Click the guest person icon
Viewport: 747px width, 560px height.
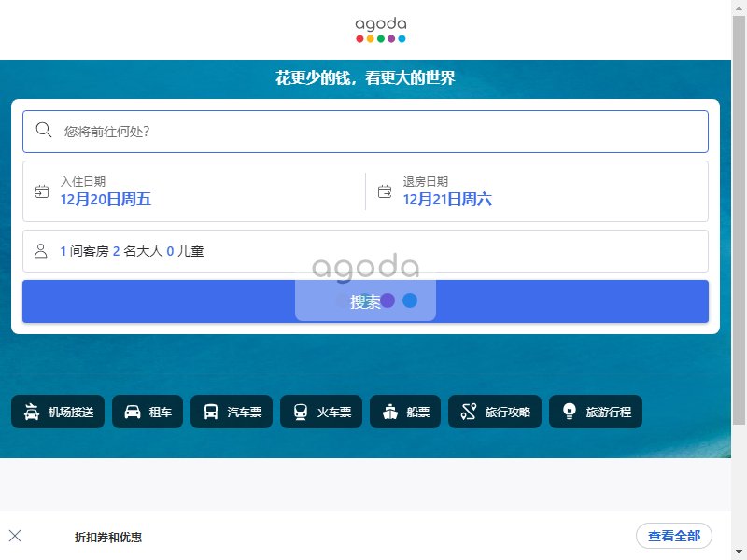pyautogui.click(x=41, y=251)
